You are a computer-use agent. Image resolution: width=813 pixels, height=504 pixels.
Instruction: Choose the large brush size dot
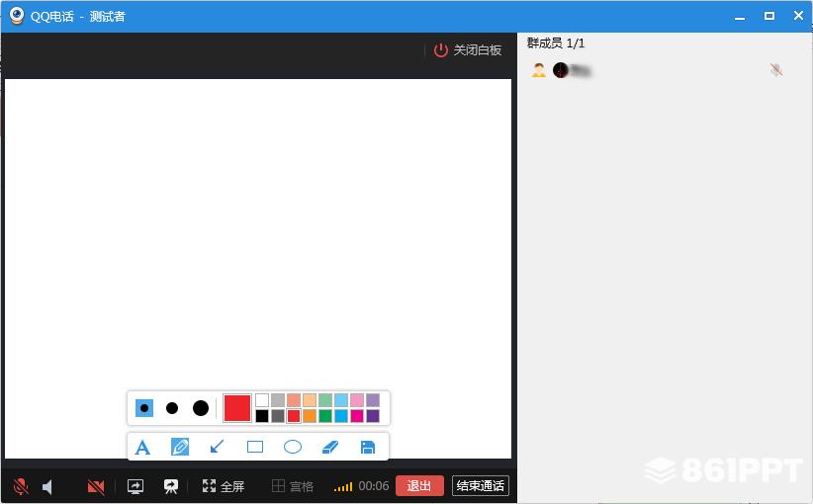[x=201, y=408]
